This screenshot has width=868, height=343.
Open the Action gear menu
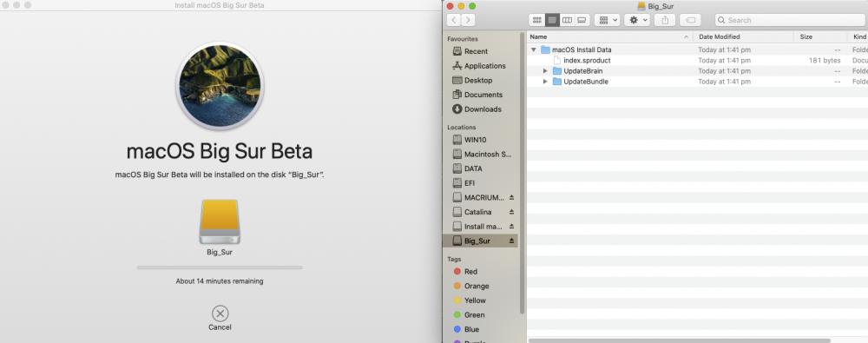pyautogui.click(x=637, y=20)
